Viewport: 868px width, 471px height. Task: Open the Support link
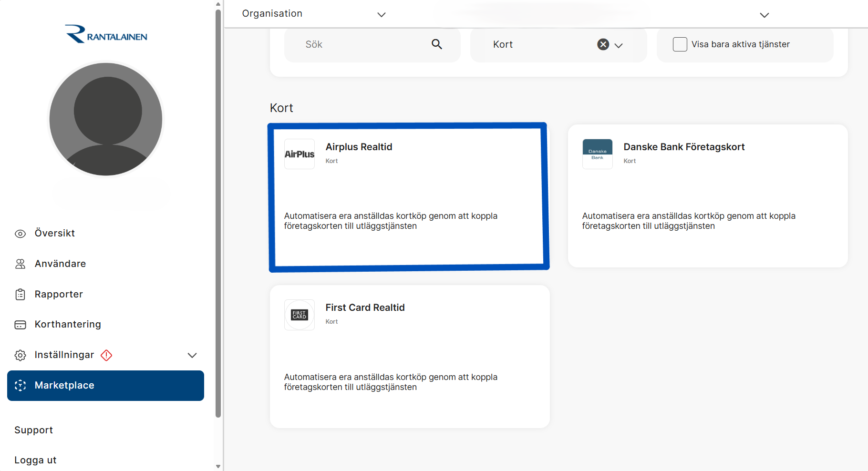[33, 430]
